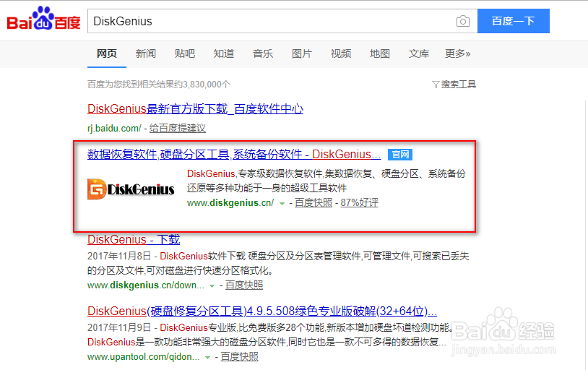Click the 官网 badge
588x370 pixels.
(x=400, y=155)
